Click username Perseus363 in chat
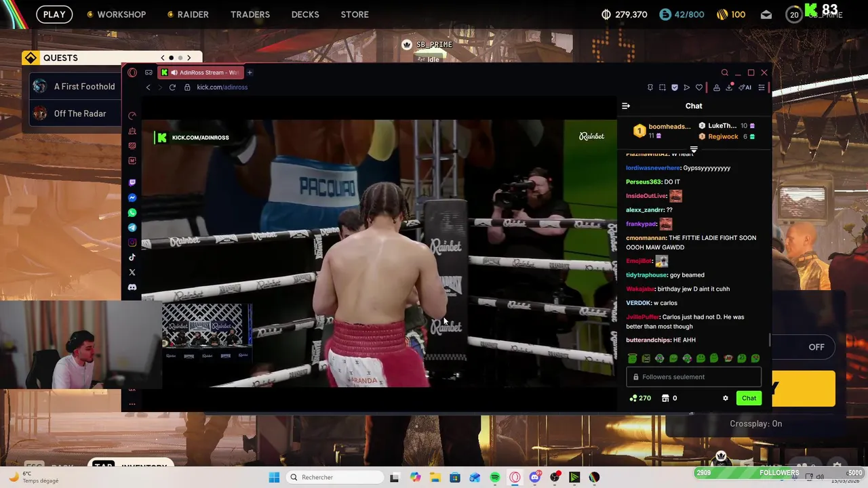868x488 pixels. coord(644,182)
